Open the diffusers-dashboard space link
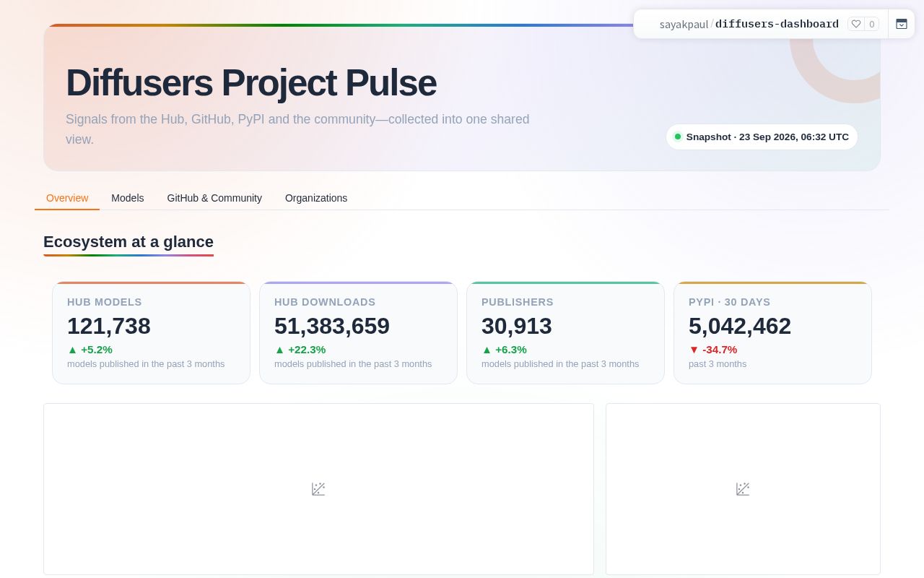924x578 pixels. tap(777, 24)
